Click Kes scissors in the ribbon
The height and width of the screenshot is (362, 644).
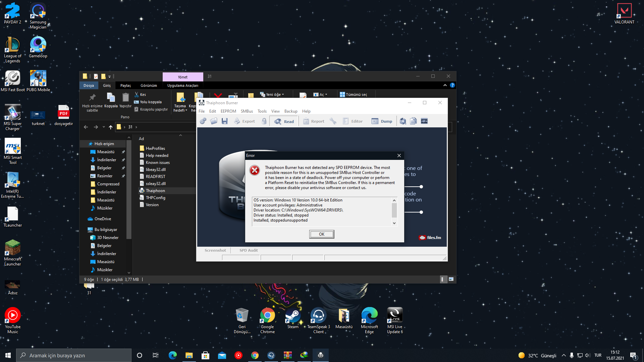click(x=140, y=95)
